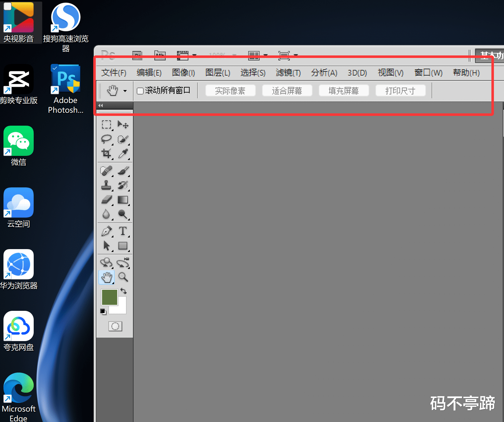Select the Move tool
The image size is (504, 422).
coord(123,125)
